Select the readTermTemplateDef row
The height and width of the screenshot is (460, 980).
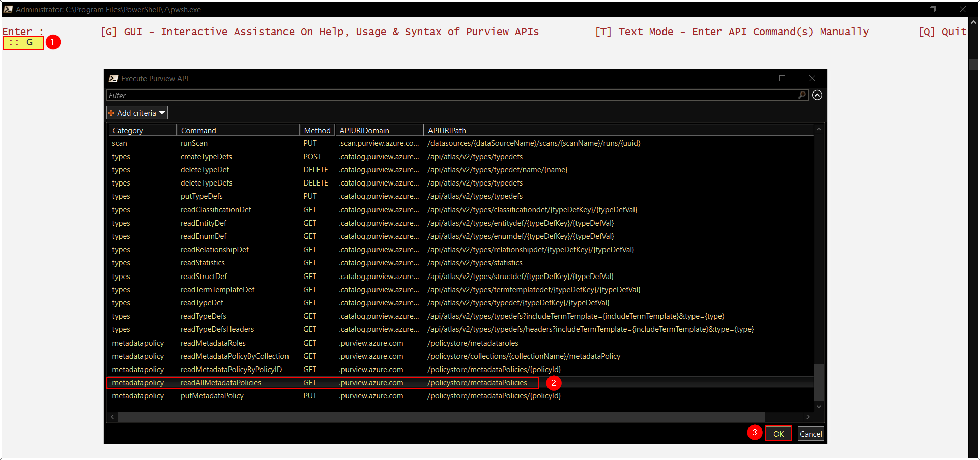pos(460,290)
